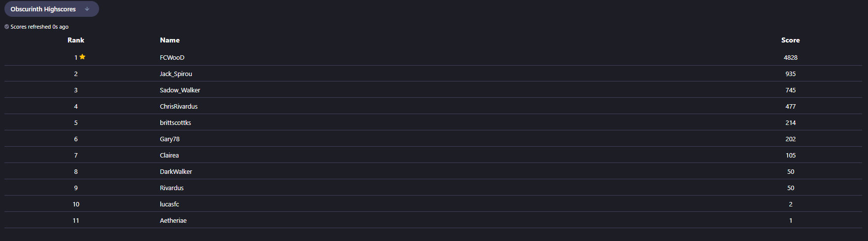868x241 pixels.
Task: Select the Gary78 entry
Action: (x=170, y=139)
